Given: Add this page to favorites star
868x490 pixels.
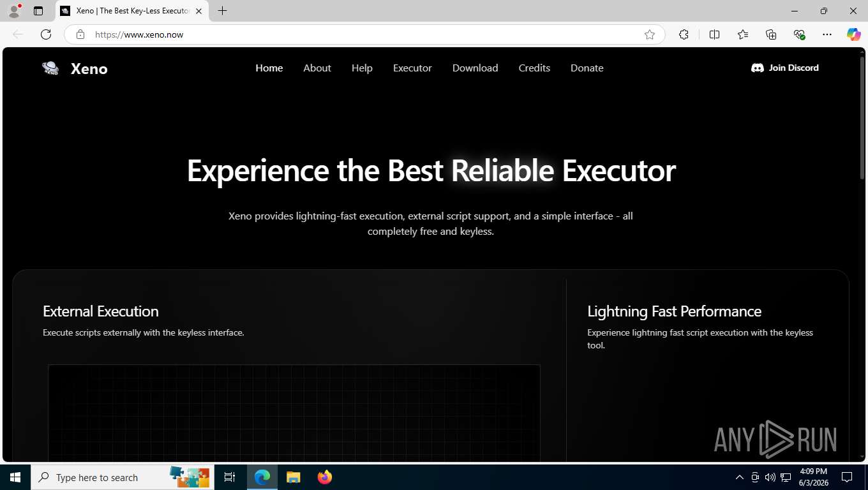Looking at the screenshot, I should click(x=650, y=34).
